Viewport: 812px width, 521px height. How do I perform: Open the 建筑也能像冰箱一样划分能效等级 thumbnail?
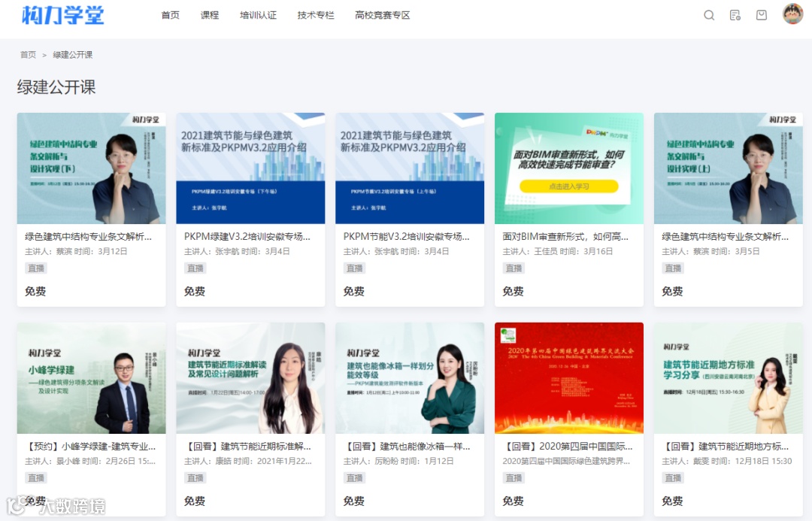tap(410, 378)
